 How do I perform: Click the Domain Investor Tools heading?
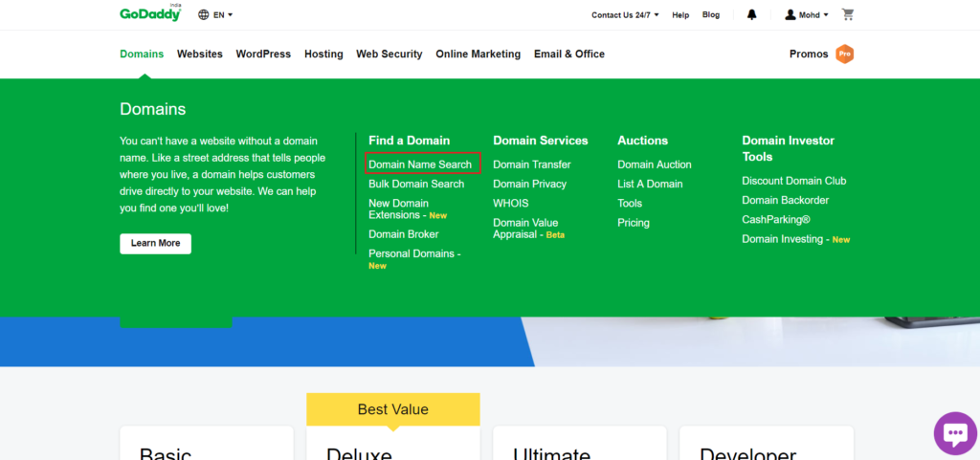tap(789, 148)
